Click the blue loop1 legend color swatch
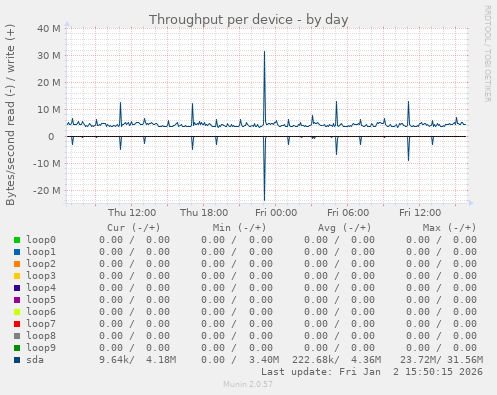497x395 pixels. [x=17, y=252]
